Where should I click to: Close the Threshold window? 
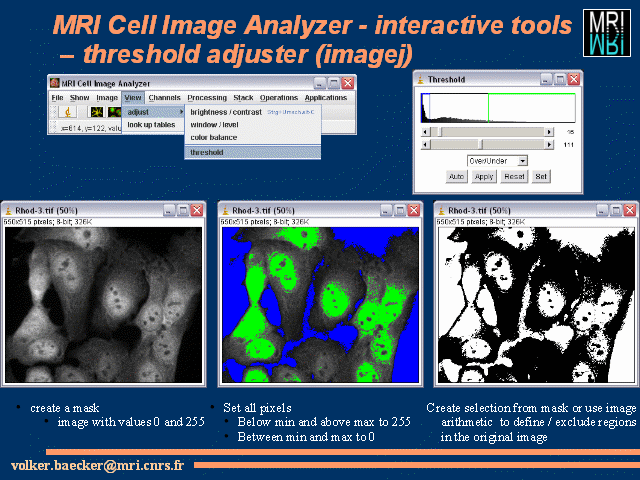click(x=574, y=79)
